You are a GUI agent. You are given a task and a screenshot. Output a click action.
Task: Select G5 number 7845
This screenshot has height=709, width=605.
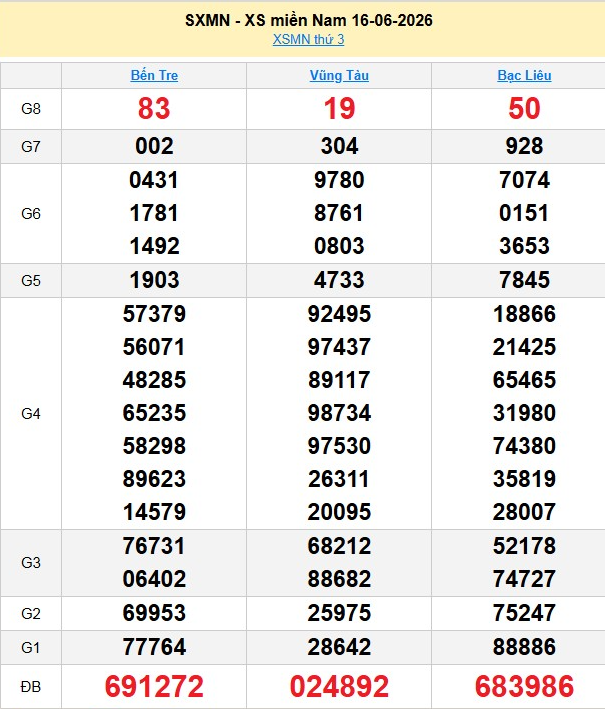point(525,280)
